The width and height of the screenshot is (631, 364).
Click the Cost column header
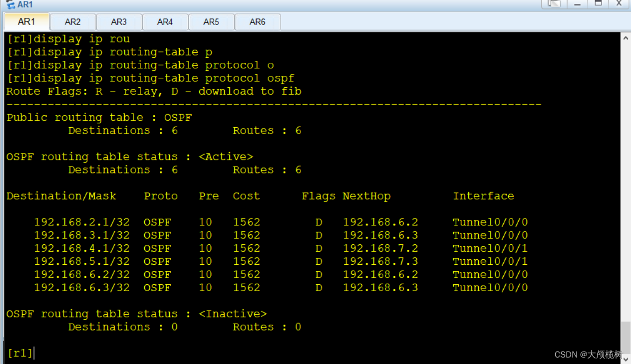[x=246, y=196]
